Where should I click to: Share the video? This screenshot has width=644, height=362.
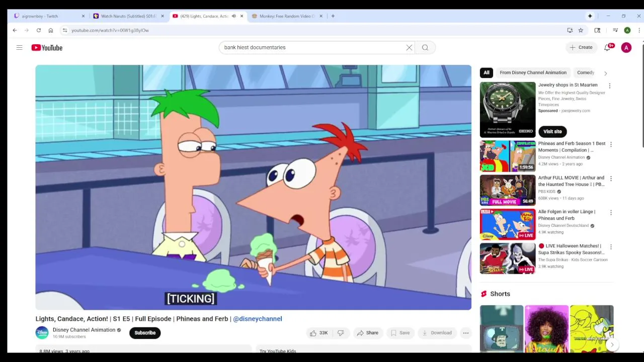(x=367, y=333)
